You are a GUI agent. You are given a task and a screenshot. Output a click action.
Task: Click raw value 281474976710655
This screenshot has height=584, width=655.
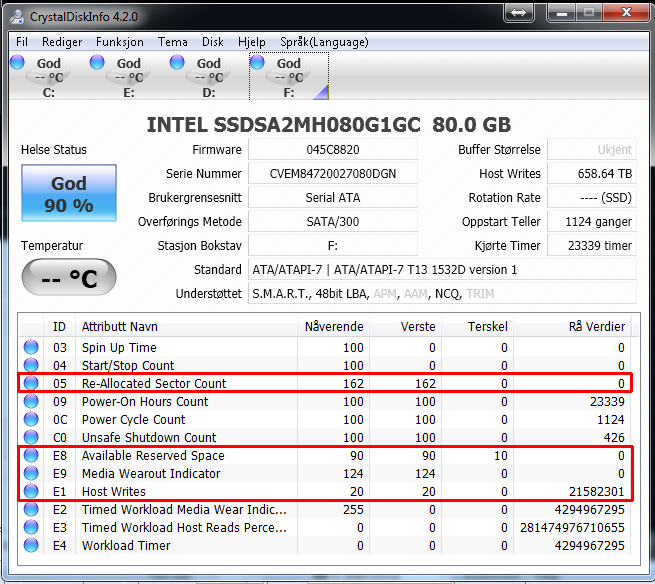point(572,528)
